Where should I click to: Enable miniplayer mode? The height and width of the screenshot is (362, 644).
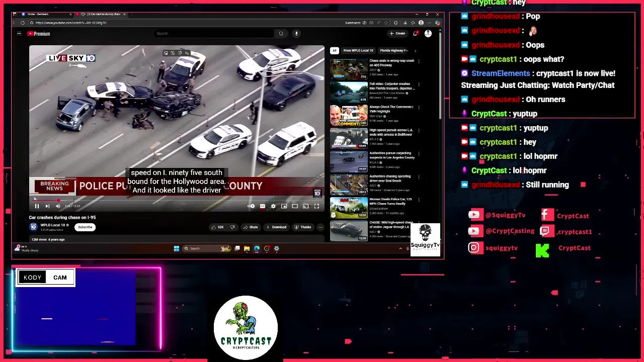point(284,206)
